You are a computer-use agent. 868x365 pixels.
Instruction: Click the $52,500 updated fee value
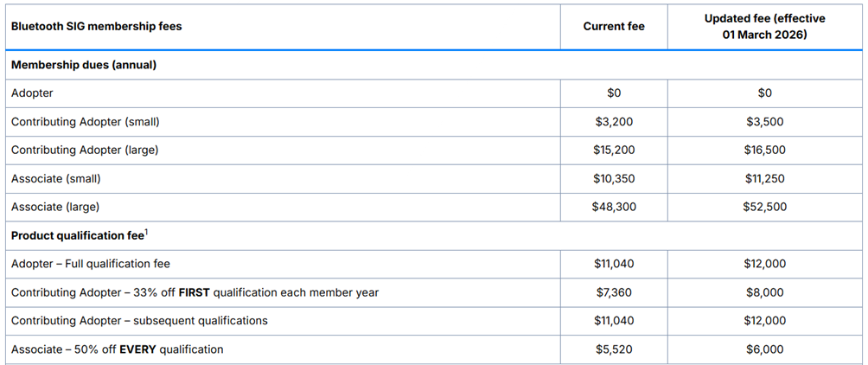(764, 208)
